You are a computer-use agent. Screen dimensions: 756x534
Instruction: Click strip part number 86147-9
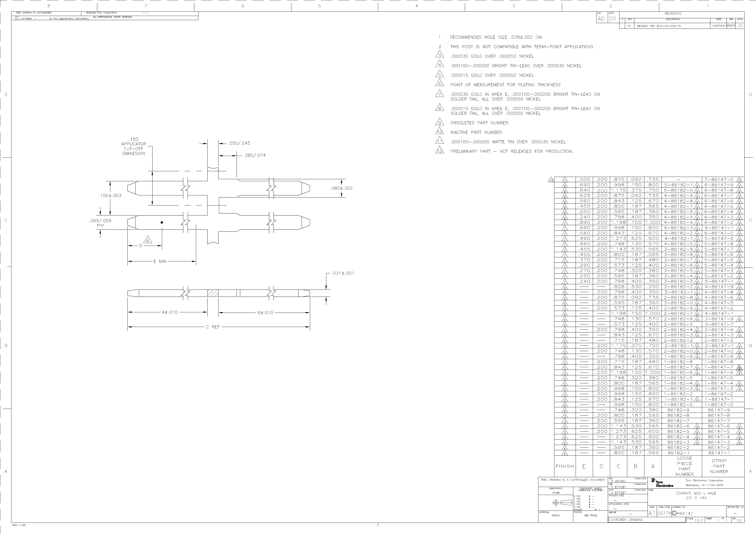719,410
